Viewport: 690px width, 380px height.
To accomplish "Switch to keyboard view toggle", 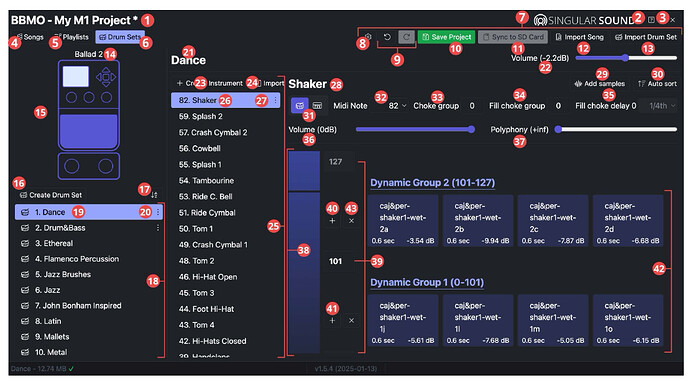I will 317,106.
